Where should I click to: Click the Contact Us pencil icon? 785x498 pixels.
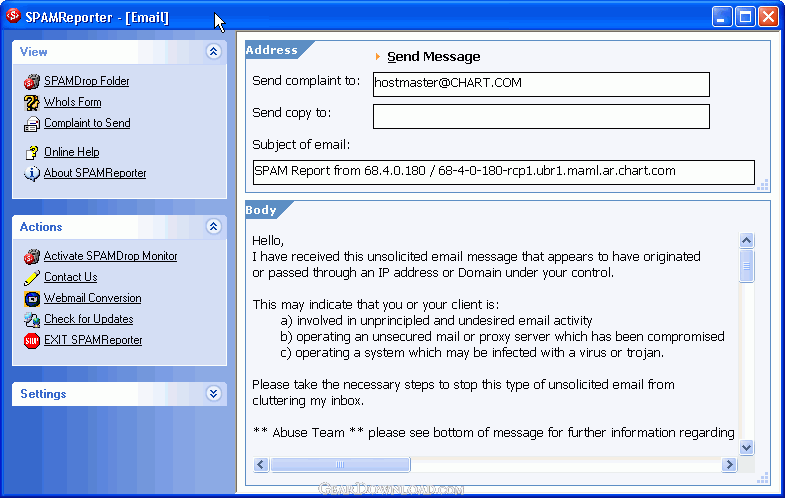(31, 277)
